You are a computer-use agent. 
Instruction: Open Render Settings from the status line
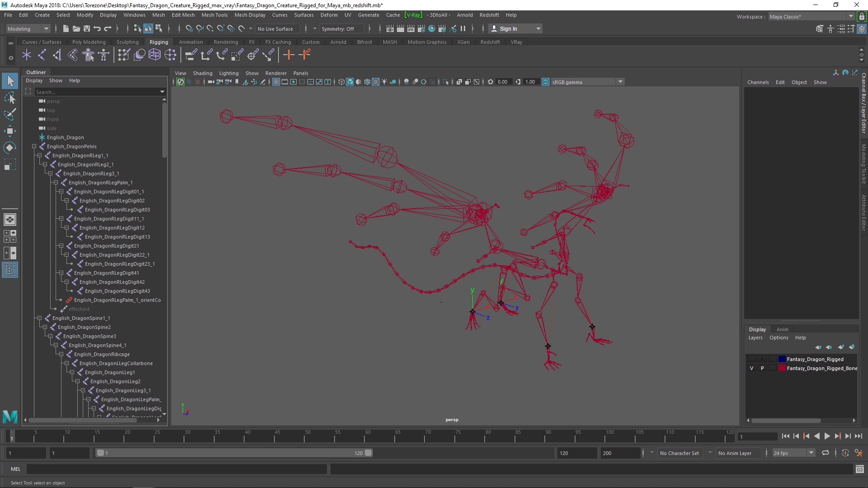pyautogui.click(x=421, y=28)
